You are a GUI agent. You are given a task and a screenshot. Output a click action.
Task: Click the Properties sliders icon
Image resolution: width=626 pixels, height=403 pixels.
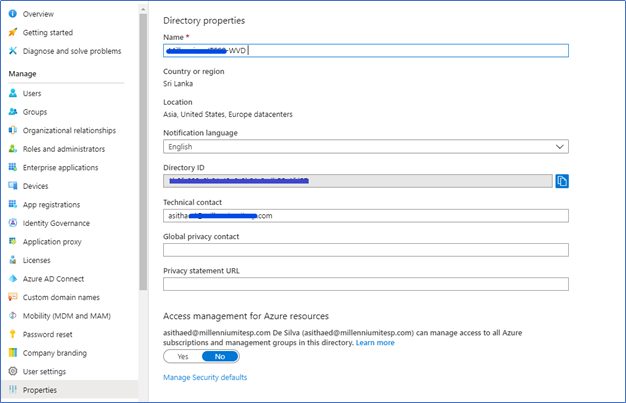tap(13, 389)
